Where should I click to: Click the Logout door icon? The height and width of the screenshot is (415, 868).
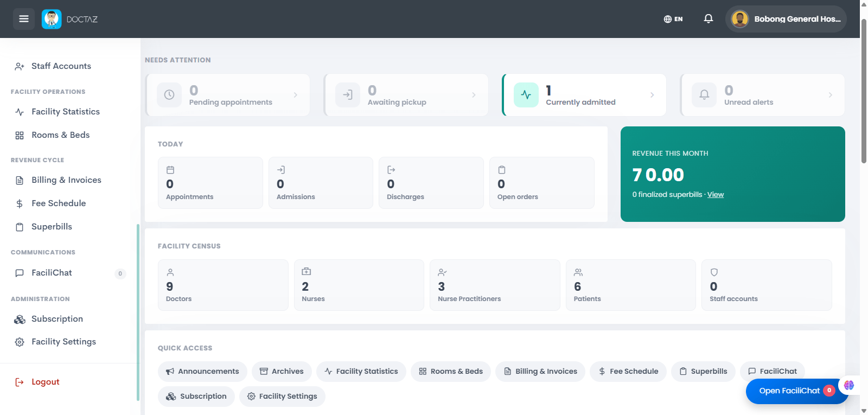20,382
